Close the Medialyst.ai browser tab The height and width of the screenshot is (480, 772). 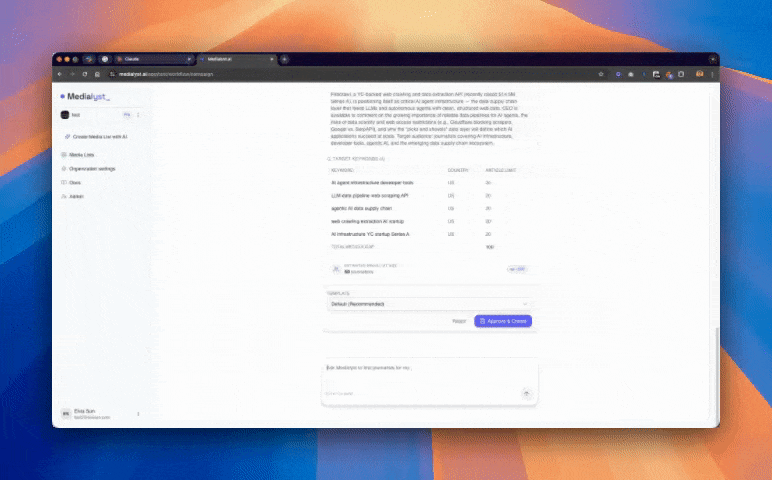click(x=271, y=59)
